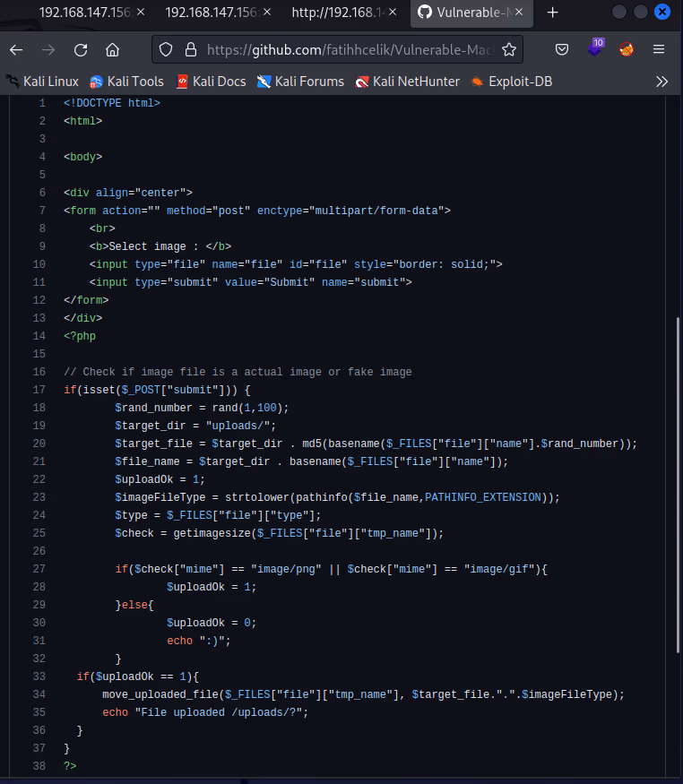
Task: Close the second 192.168.147.156 tab
Action: click(267, 12)
